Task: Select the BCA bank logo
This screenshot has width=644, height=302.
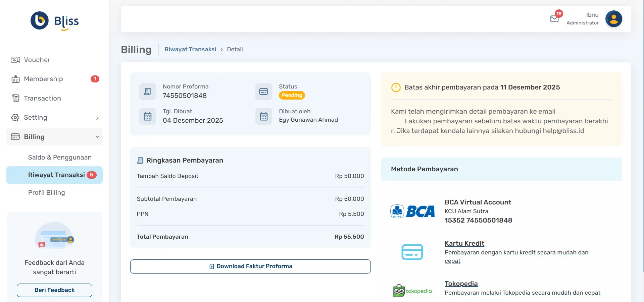Action: coord(412,211)
